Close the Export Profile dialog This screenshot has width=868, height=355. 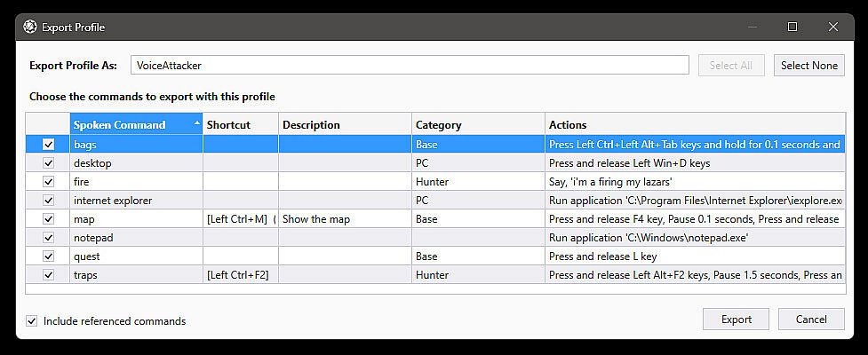(x=833, y=28)
